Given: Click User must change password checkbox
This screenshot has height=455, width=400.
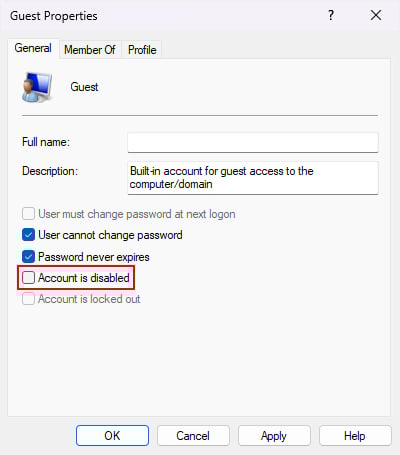Looking at the screenshot, I should click(x=28, y=214).
